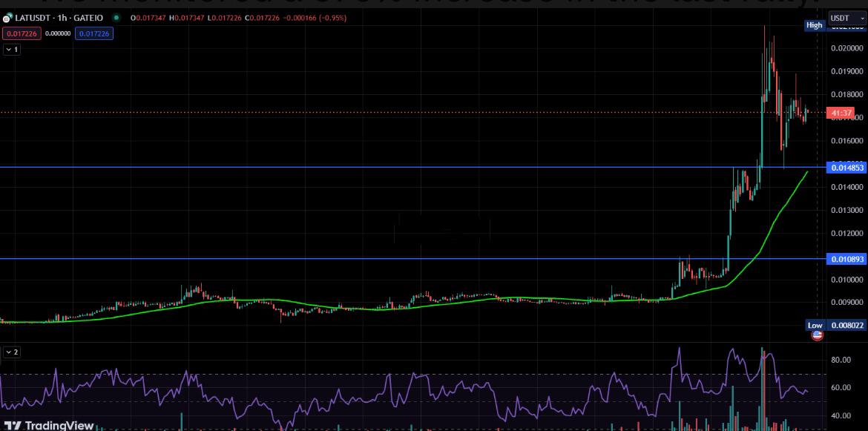Open the LATUSDT · 1h · GATEIO symbol title
868x431 pixels.
[59, 19]
